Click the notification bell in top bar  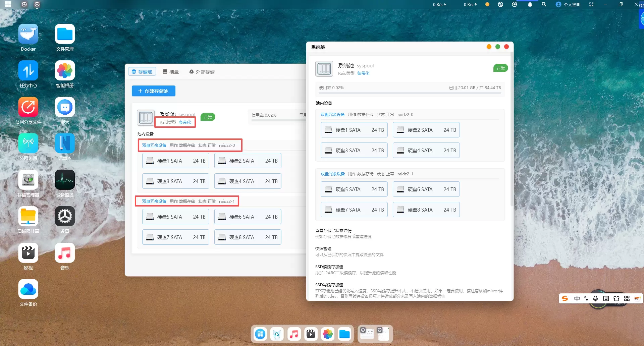(x=530, y=5)
